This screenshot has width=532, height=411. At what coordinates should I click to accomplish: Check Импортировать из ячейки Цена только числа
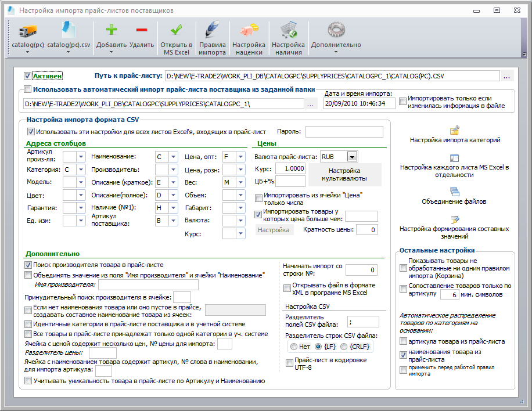click(x=259, y=198)
